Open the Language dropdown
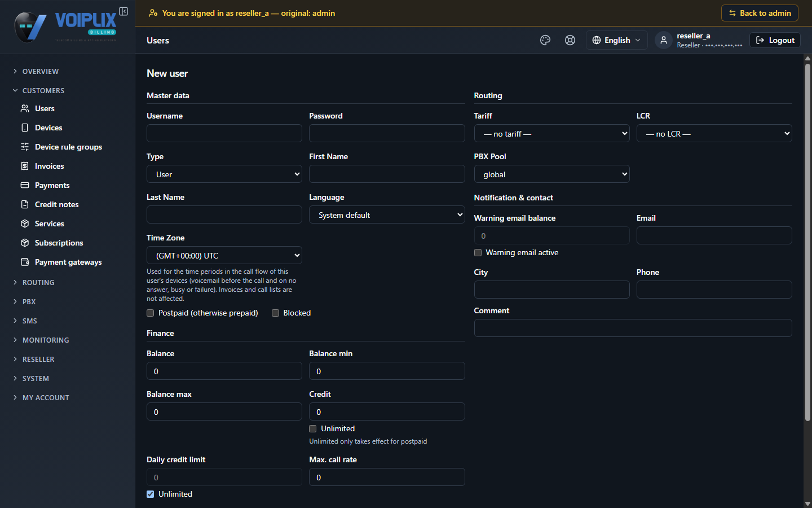Screen dimensions: 812x508 pos(387,214)
